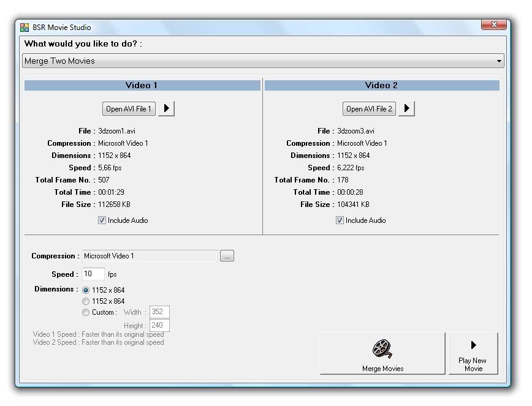The height and width of the screenshot is (406, 532).
Task: Click the Video 2 Speed status line
Action: pos(99,343)
